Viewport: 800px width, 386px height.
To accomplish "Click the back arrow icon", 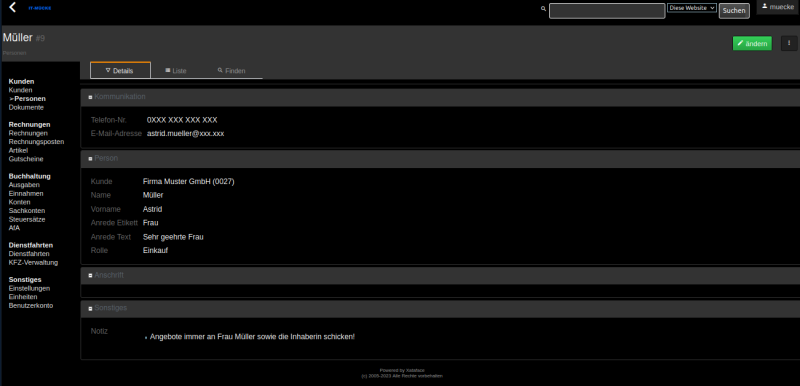I will 13,7.
